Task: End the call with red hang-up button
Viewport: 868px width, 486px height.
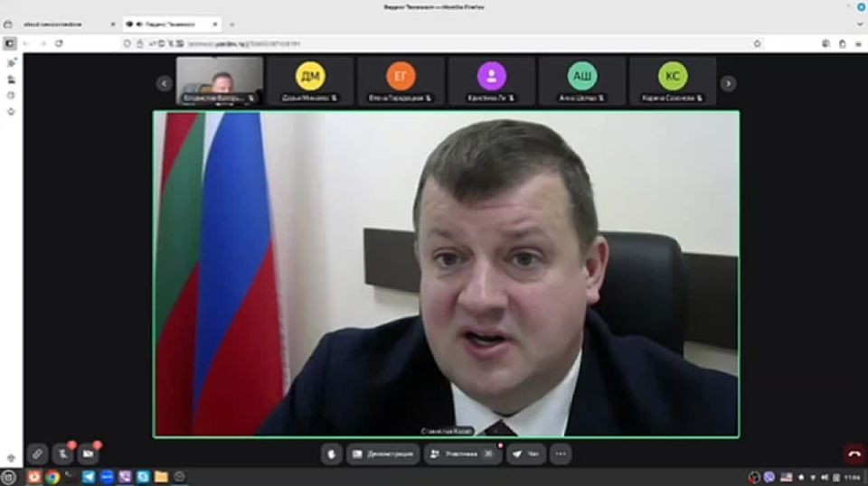Action: 854,453
